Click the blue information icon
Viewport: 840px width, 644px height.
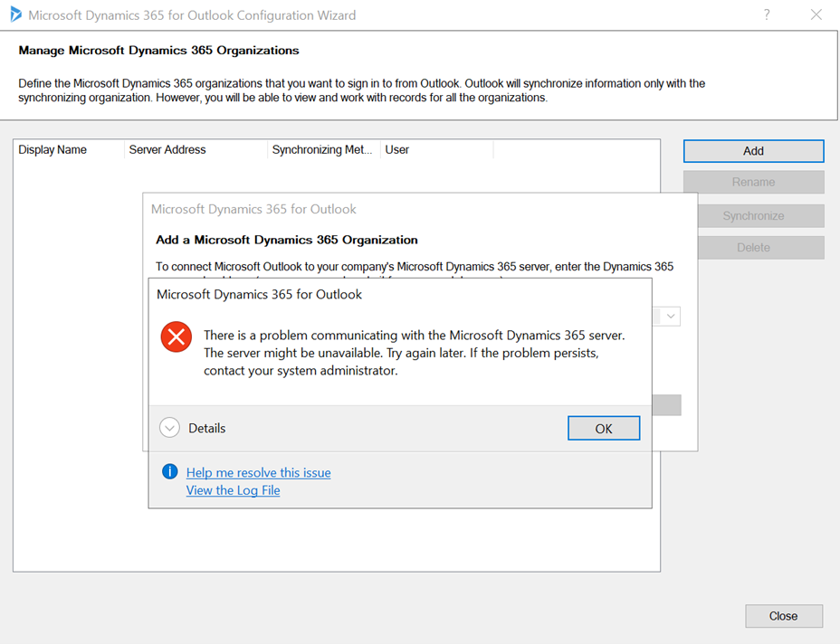pos(170,471)
